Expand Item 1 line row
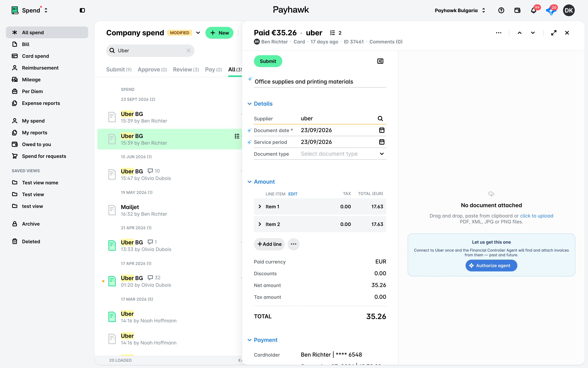 (320, 206)
